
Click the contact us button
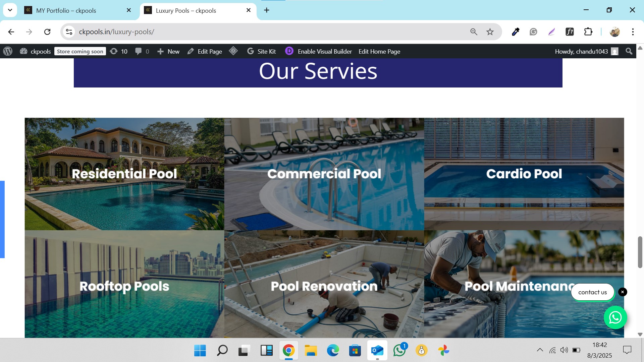pyautogui.click(x=592, y=292)
